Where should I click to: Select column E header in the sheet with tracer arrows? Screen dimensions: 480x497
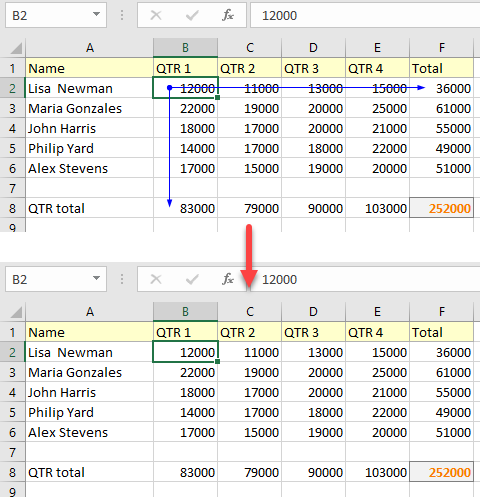[377, 48]
